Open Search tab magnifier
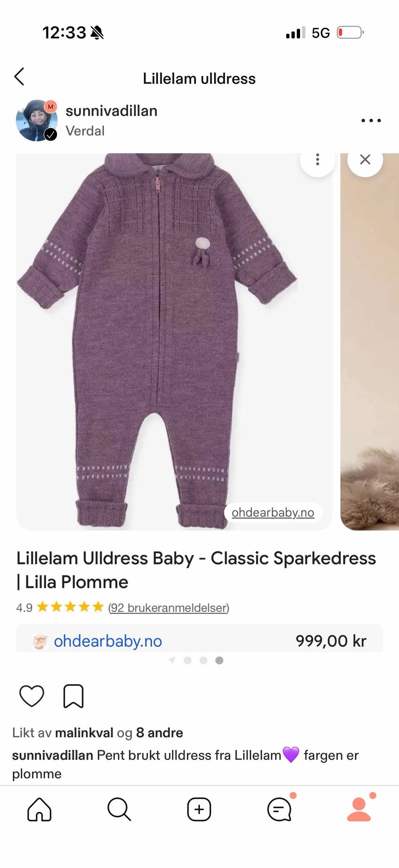The height and width of the screenshot is (868, 399). (x=119, y=809)
